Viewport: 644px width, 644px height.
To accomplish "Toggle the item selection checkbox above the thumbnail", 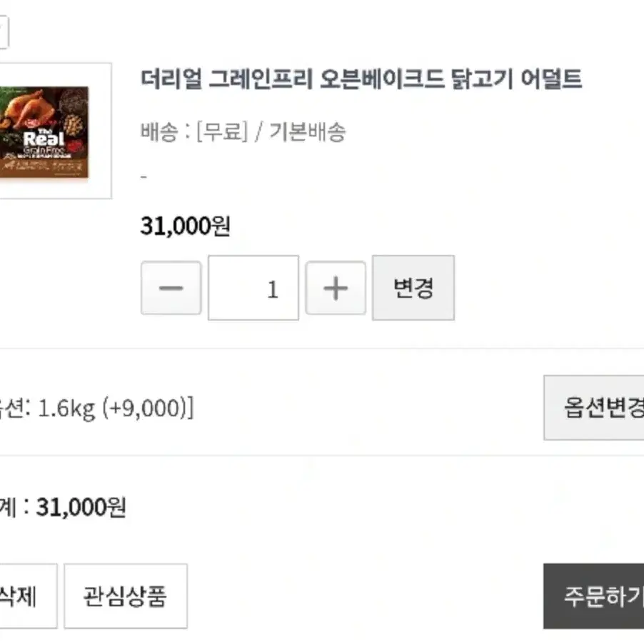I will 4,32.
